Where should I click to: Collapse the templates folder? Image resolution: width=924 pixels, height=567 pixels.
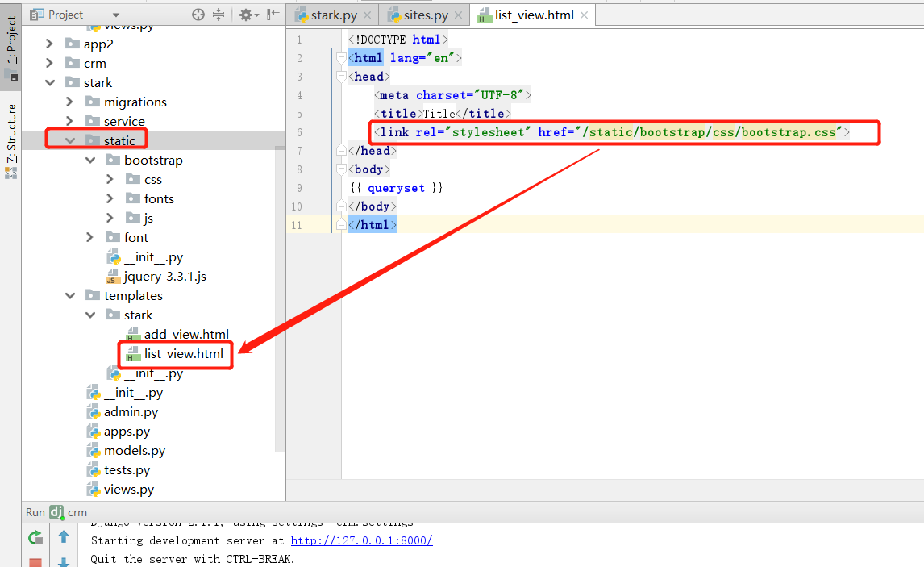[70, 295]
